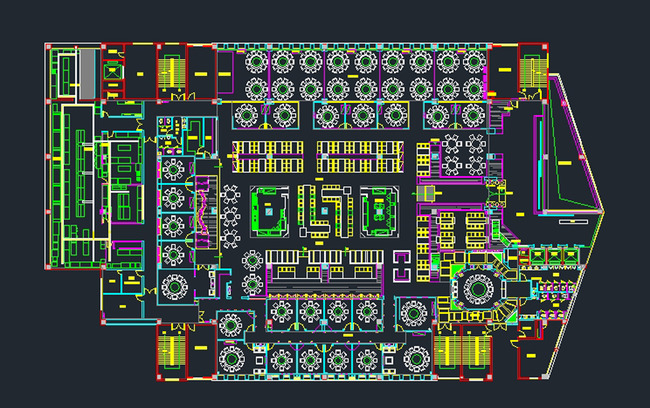Click the small white rectangle below triangular terrace

click(573, 222)
